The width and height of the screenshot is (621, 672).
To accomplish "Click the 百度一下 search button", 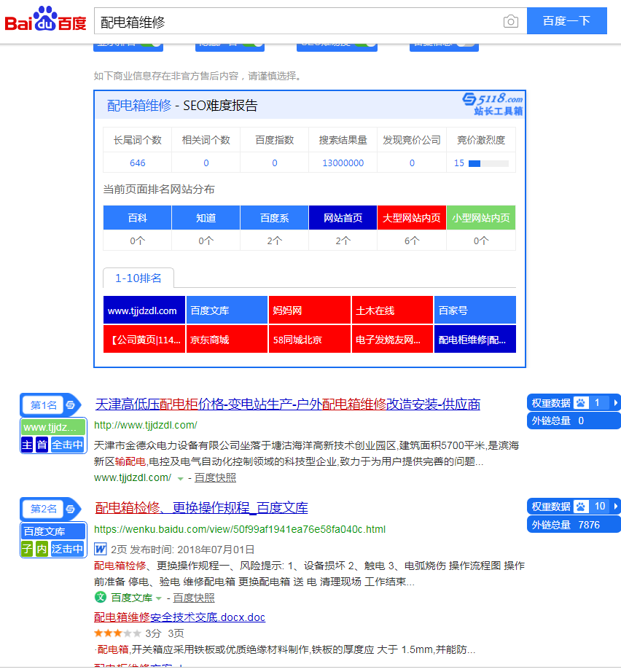I will coord(566,20).
